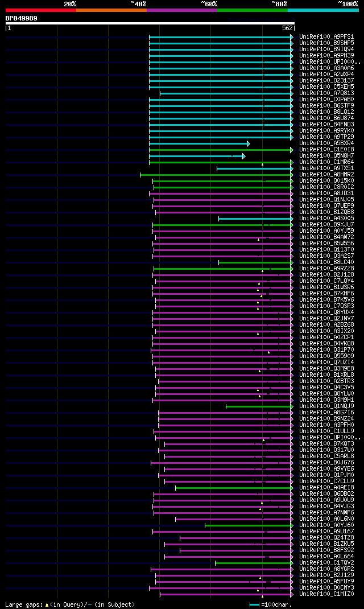Select the UniRef100_B4AW72 label

(326, 237)
